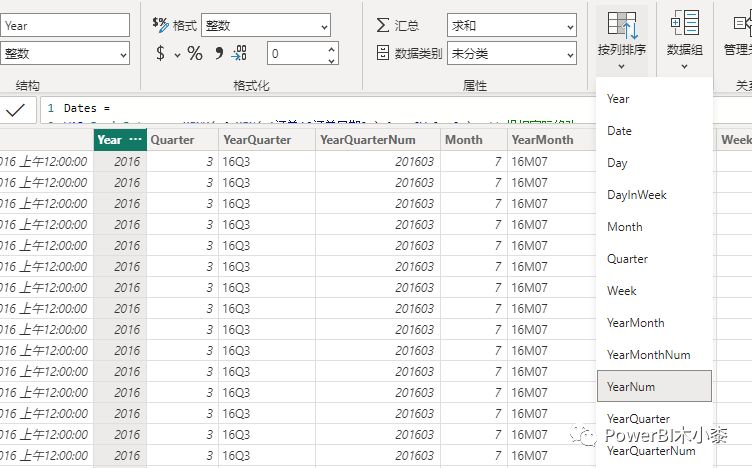The image size is (752, 468).
Task: Increase decimal places with up stepper
Action: click(x=331, y=48)
